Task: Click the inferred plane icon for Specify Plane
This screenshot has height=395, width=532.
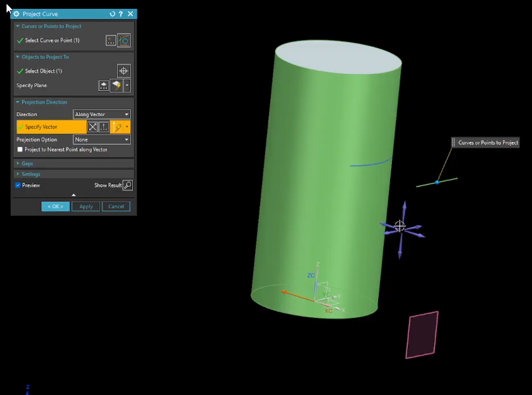Action: click(x=117, y=85)
